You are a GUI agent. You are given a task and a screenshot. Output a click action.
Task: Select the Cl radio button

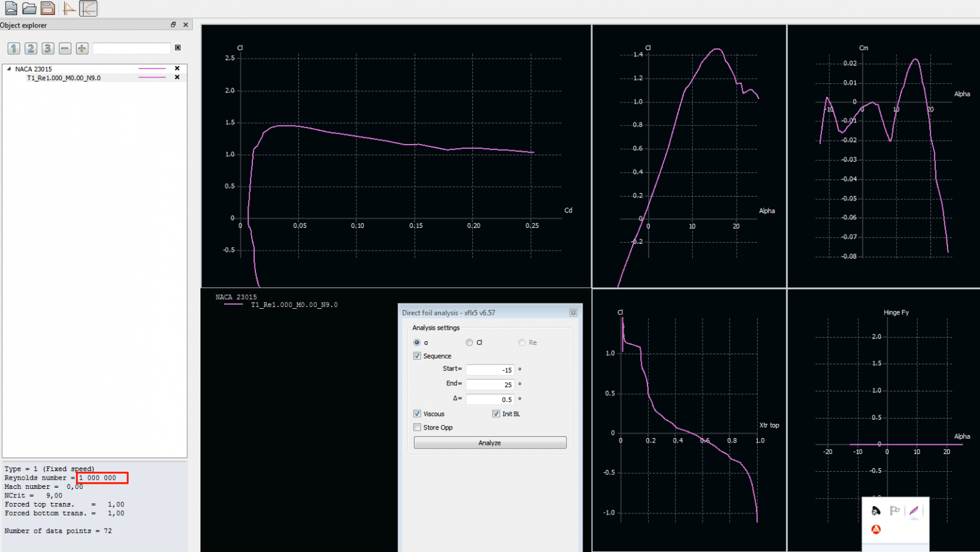click(469, 342)
